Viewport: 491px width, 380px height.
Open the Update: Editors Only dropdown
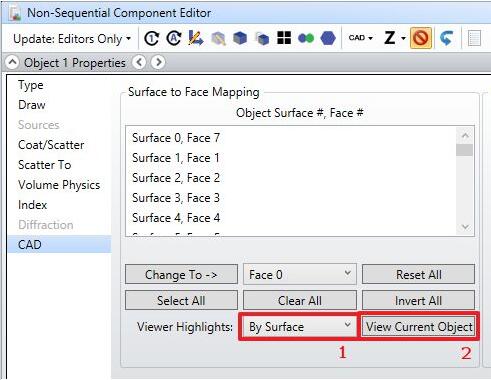pos(72,39)
